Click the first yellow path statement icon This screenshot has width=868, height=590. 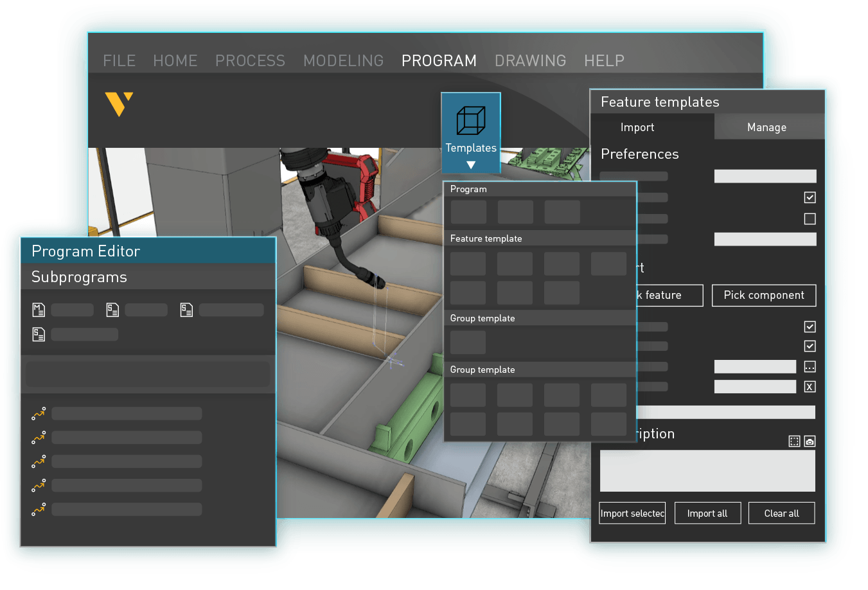coord(38,413)
